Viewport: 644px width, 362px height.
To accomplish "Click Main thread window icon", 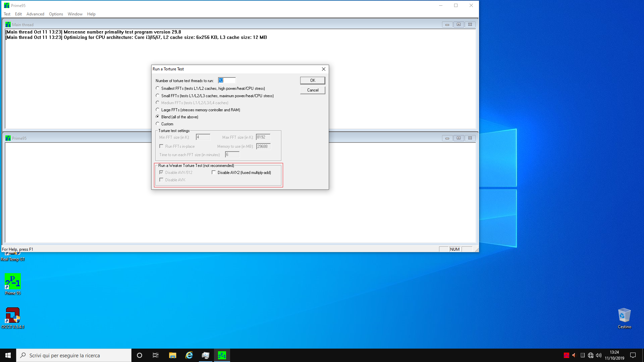I will [8, 24].
